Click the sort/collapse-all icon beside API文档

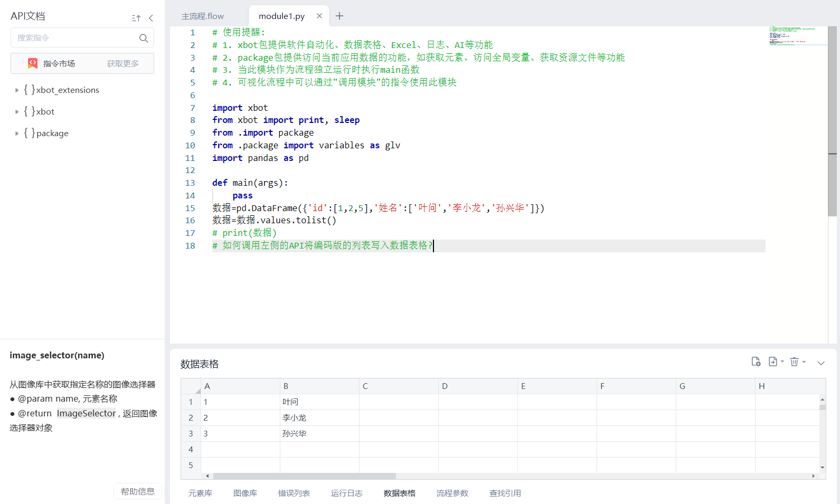136,18
